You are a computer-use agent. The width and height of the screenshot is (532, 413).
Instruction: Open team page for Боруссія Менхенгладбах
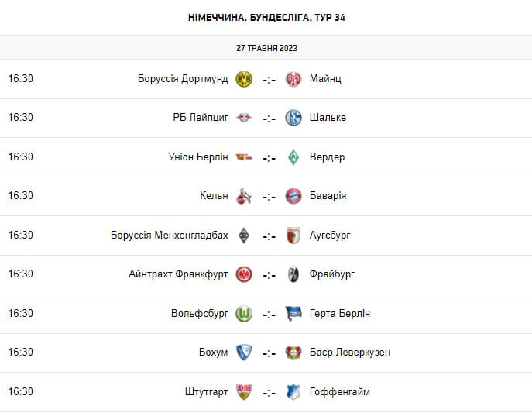coord(170,236)
